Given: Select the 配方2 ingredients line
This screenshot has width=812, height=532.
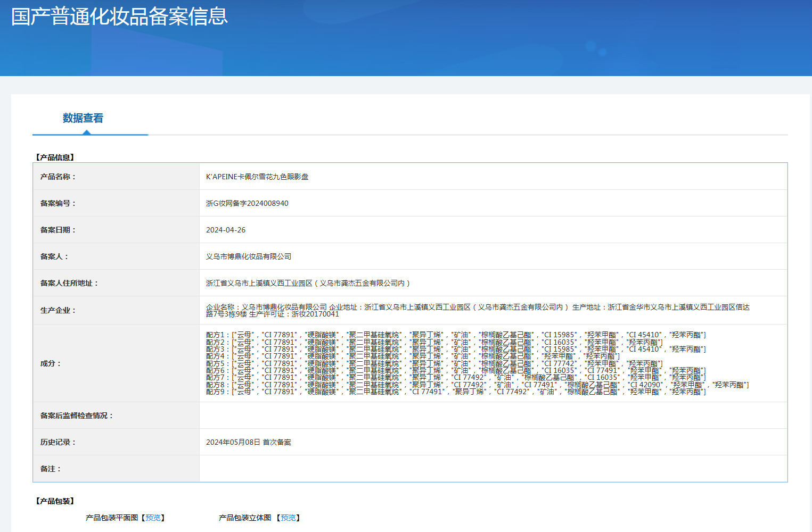Looking at the screenshot, I should tap(434, 342).
